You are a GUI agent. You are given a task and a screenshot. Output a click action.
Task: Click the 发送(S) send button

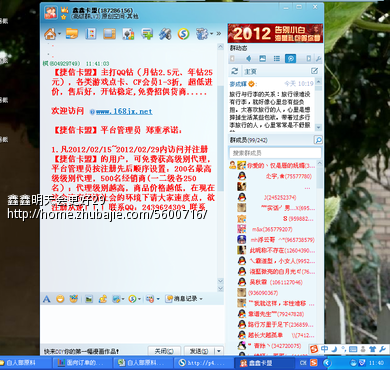(199, 351)
